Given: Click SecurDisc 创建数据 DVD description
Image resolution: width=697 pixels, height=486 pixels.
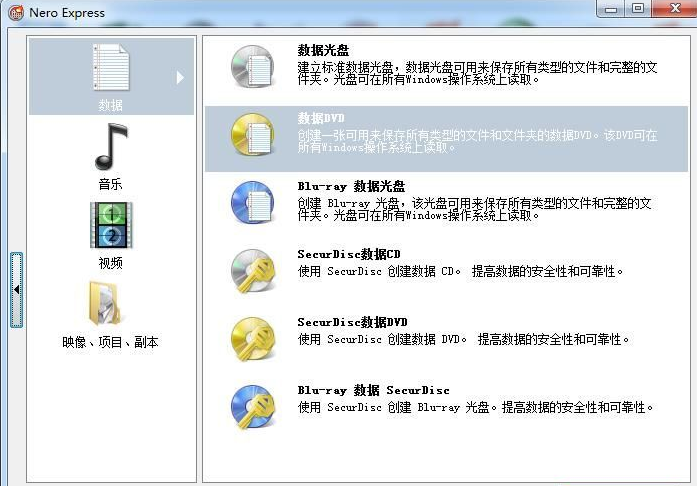Looking at the screenshot, I should 464,339.
